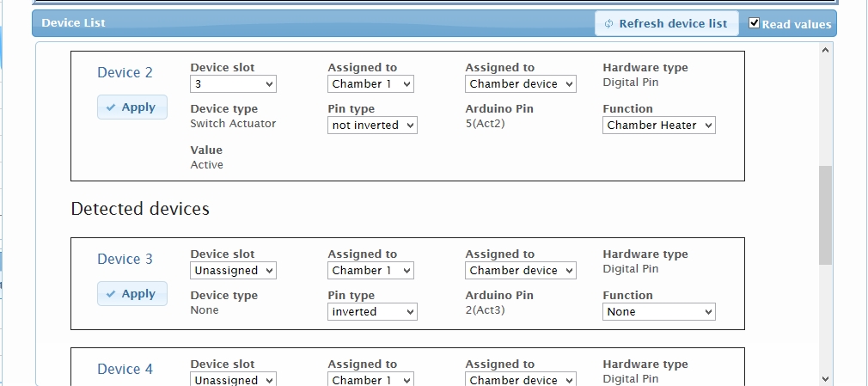Click the scroll up arrow of the device list

pos(825,50)
